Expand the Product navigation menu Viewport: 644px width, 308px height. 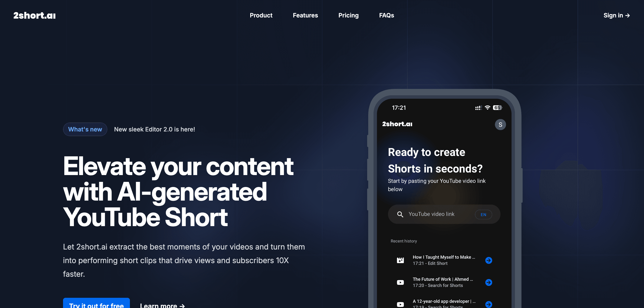click(x=261, y=15)
